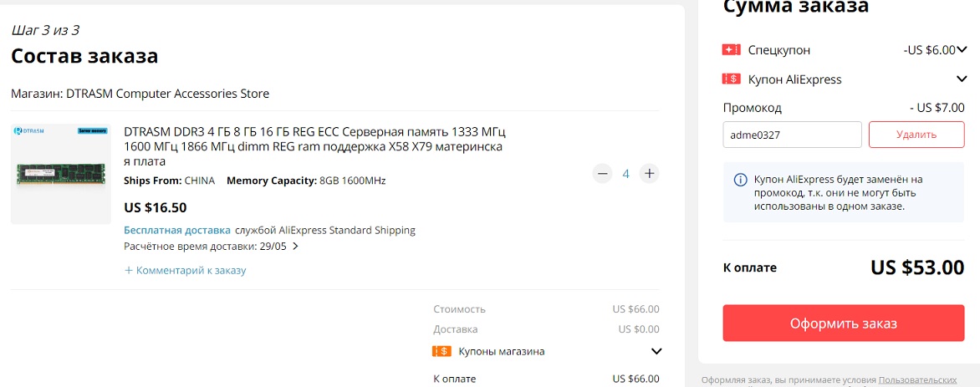Add a Комментарий к заказу
Image resolution: width=980 pixels, height=387 pixels.
click(185, 270)
